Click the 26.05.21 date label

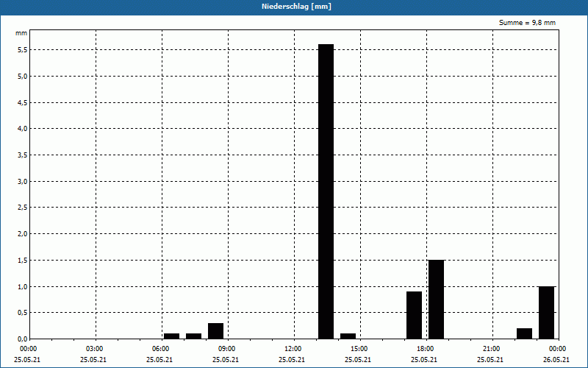[x=556, y=360]
